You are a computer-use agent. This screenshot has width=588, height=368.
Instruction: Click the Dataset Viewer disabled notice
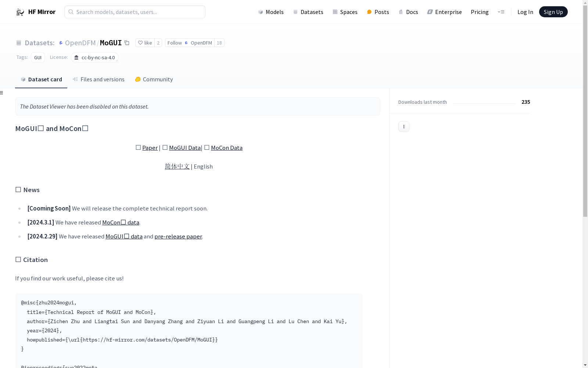198,106
